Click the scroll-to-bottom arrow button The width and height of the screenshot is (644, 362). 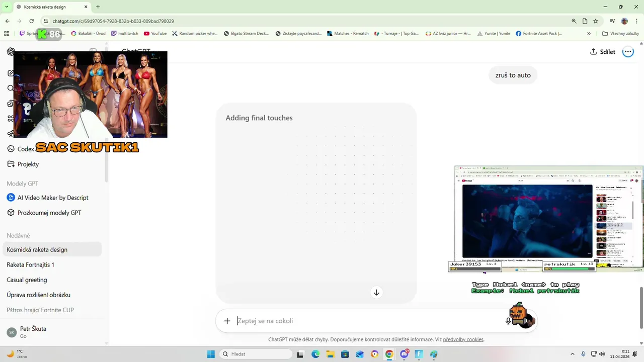coord(376,292)
